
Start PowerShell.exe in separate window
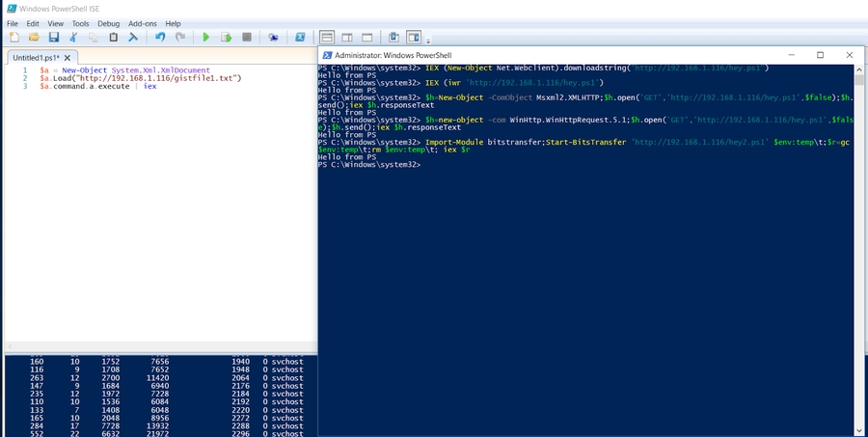coord(300,38)
